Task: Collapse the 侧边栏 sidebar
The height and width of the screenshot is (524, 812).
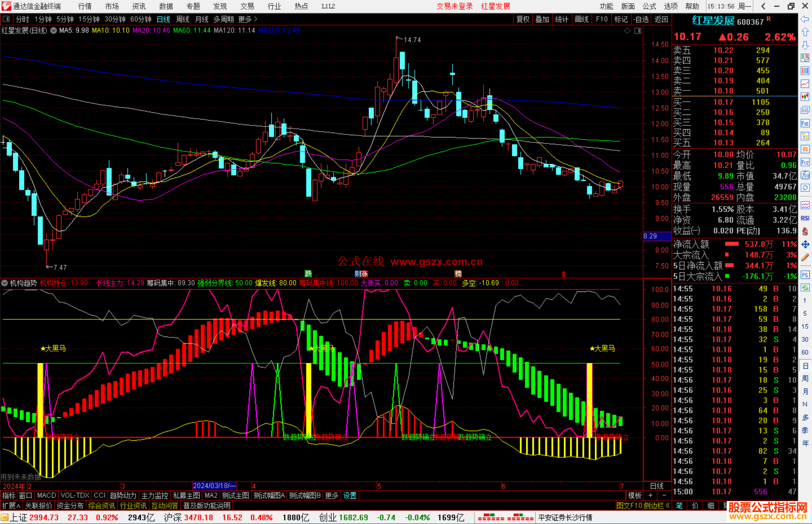Action: pos(657,506)
